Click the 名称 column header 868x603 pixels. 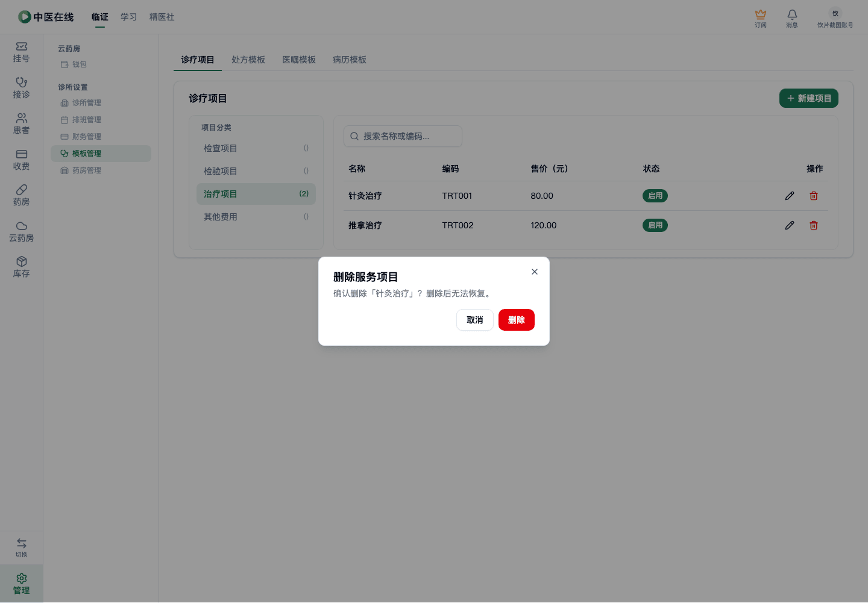pos(357,169)
